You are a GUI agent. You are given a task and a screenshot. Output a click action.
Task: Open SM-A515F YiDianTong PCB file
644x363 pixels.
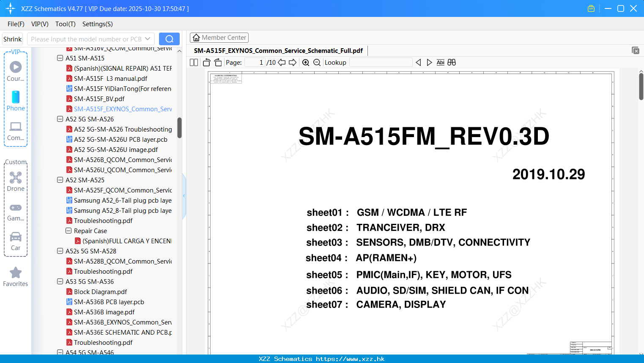pyautogui.click(x=119, y=89)
